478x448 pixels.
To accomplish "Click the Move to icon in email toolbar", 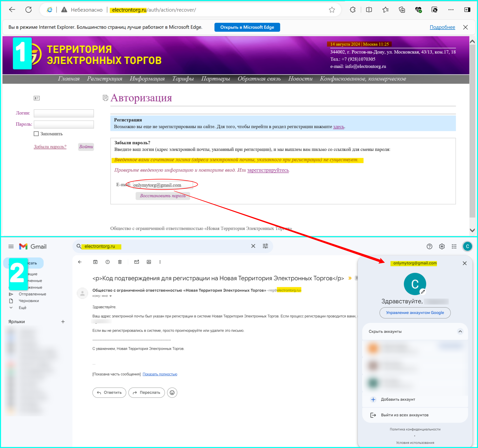I will (x=149, y=262).
